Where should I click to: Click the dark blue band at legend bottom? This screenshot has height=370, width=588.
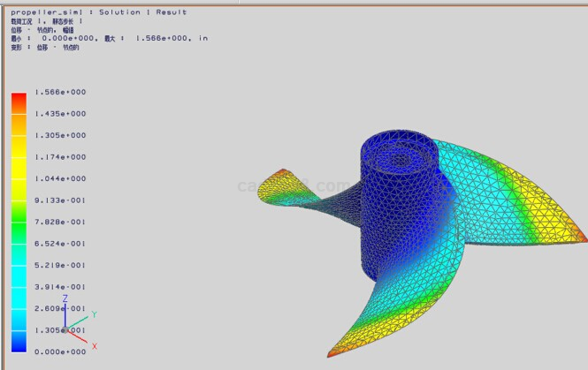(19, 341)
